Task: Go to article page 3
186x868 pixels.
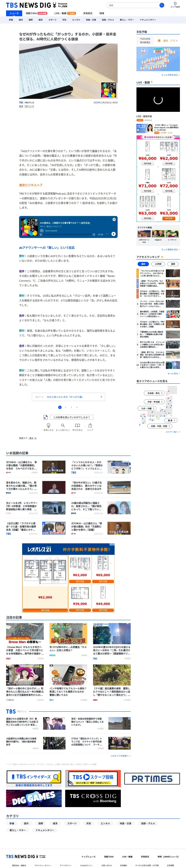Action: (71, 407)
